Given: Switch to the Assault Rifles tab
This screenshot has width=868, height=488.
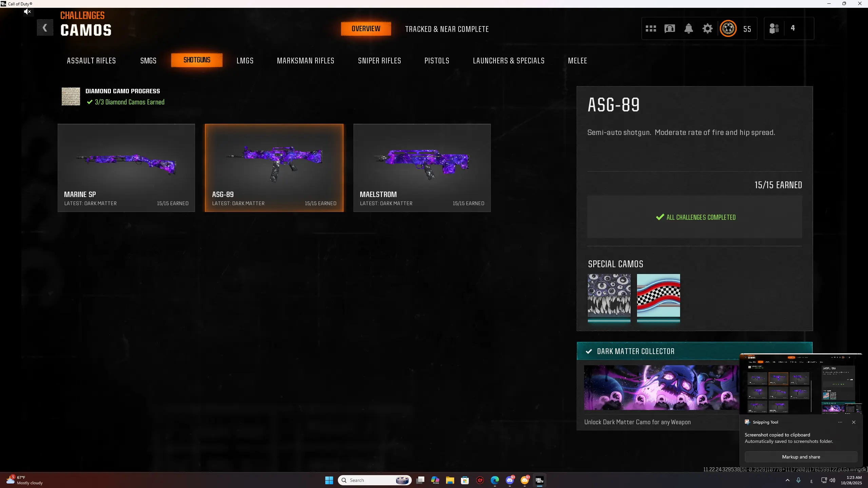Looking at the screenshot, I should coord(91,61).
